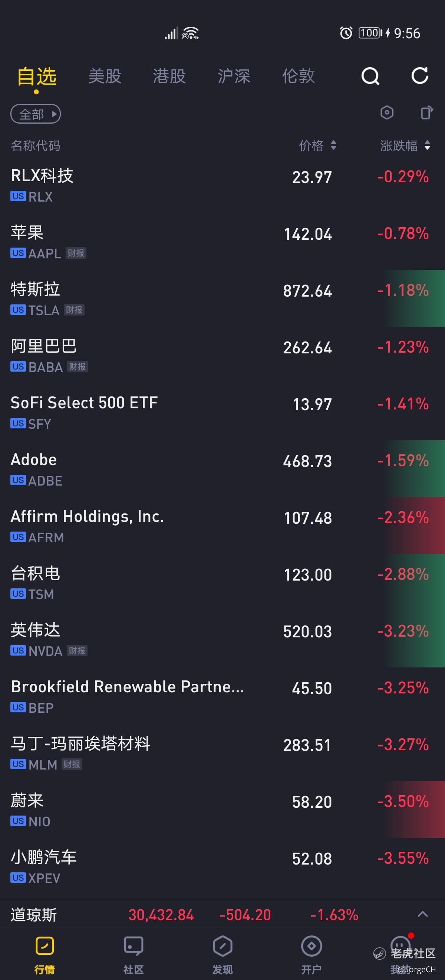Expand the 道琼斯 index bar chevron
The image size is (445, 980).
423,914
